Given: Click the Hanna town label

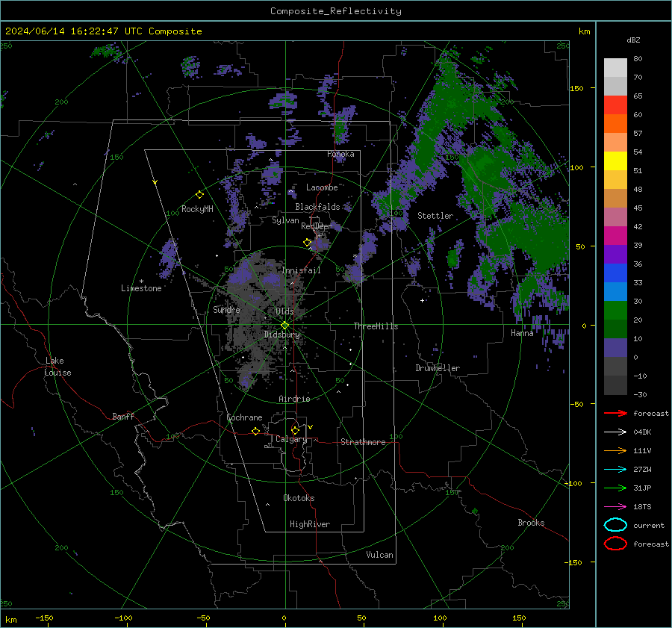Looking at the screenshot, I should 522,333.
